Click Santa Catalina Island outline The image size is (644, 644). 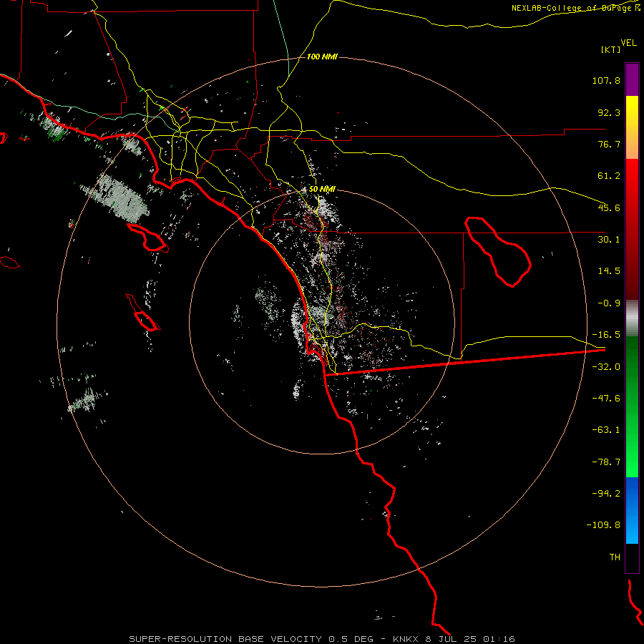tap(148, 238)
